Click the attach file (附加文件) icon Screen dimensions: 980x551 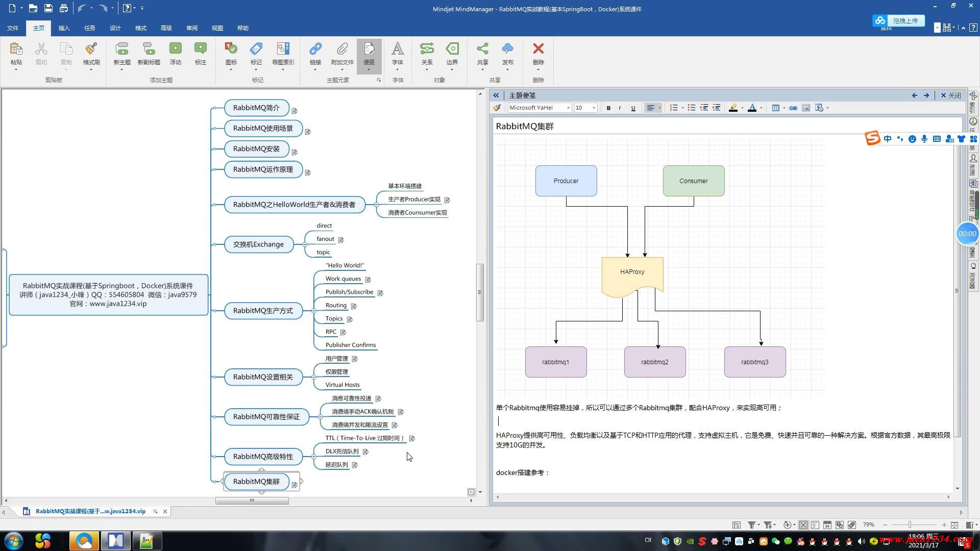point(342,49)
